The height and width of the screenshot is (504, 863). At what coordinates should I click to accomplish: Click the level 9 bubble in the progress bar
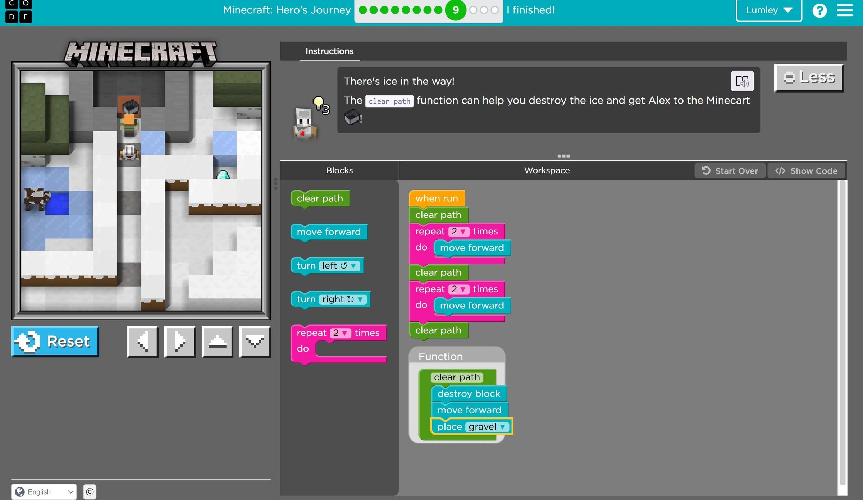tap(455, 10)
